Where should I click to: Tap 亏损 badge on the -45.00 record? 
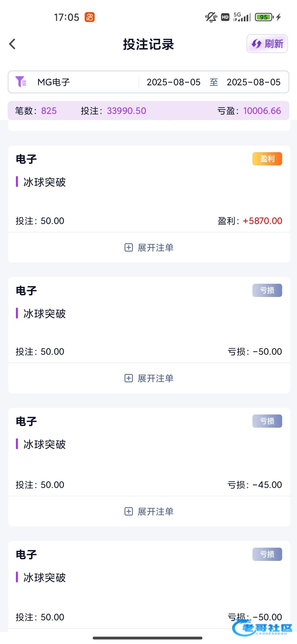click(267, 421)
